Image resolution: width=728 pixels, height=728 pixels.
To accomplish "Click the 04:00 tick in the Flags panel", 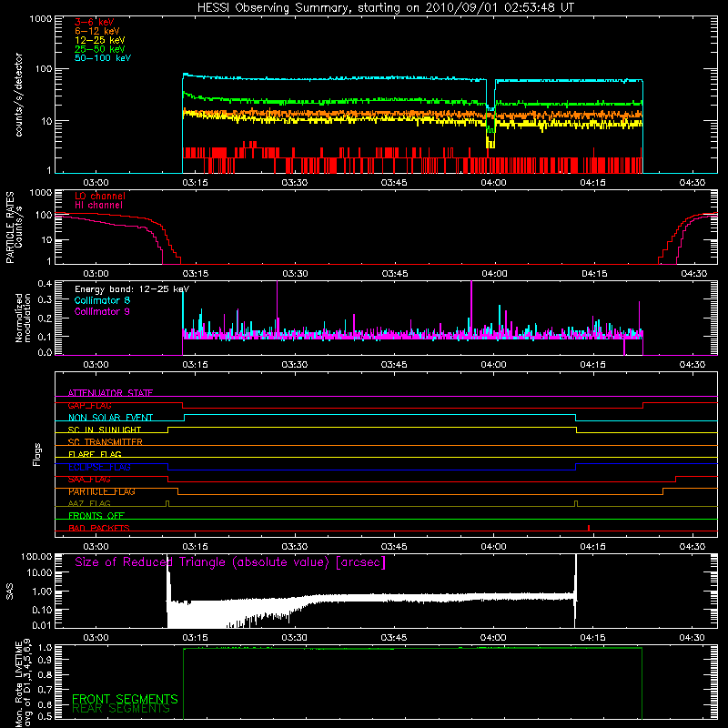I will pyautogui.click(x=493, y=547).
